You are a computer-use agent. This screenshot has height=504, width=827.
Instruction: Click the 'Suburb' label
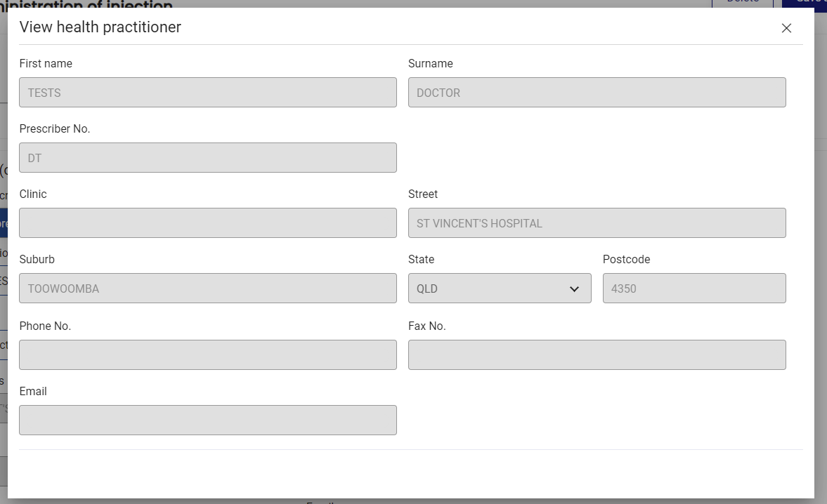[x=37, y=260]
